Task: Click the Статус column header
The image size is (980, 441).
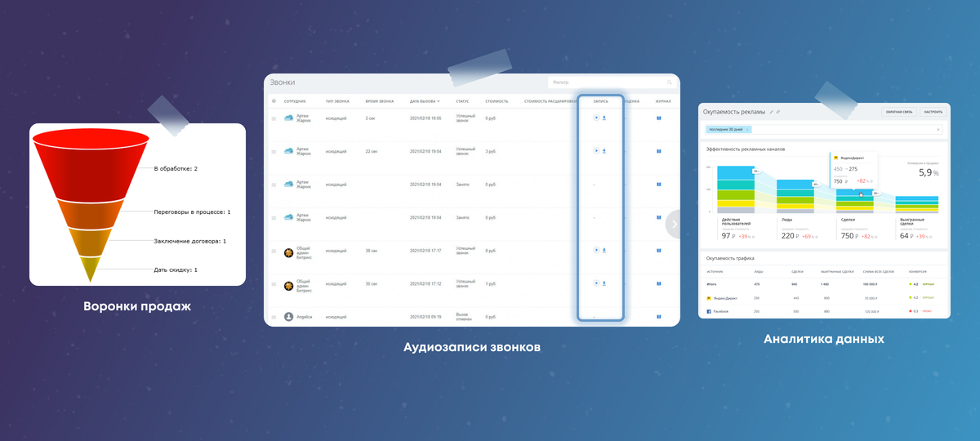Action: tap(462, 101)
